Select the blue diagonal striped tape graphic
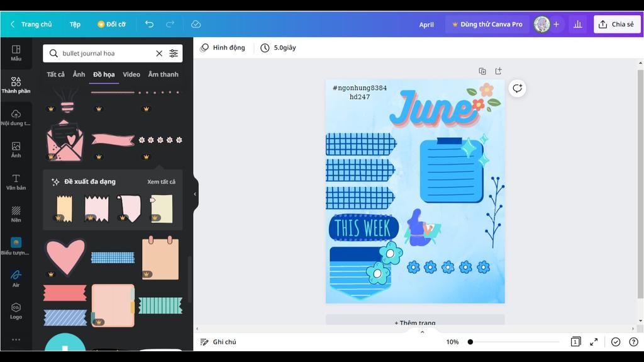Viewport: 644px width, 362px height. [x=65, y=318]
